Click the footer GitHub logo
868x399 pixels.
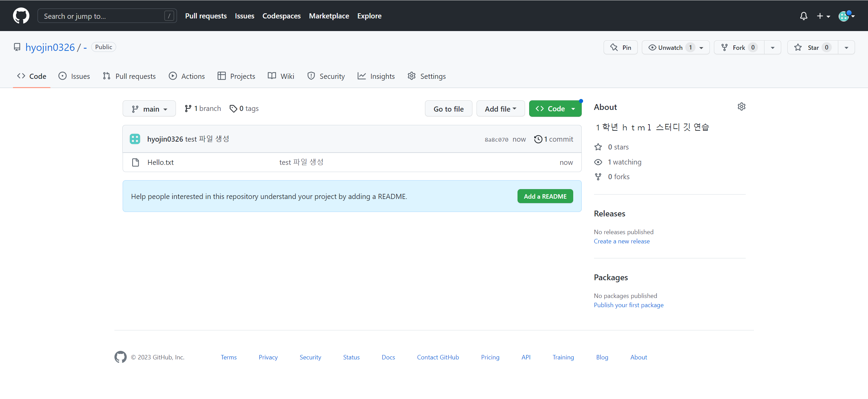point(120,357)
